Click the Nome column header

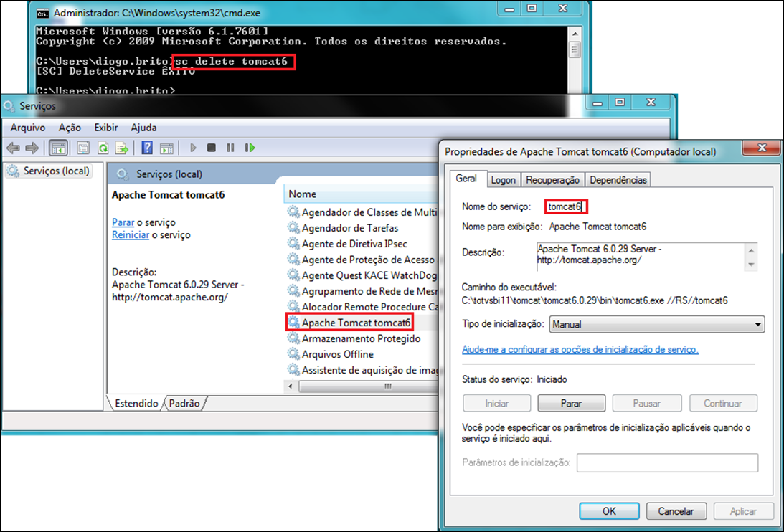click(x=361, y=194)
